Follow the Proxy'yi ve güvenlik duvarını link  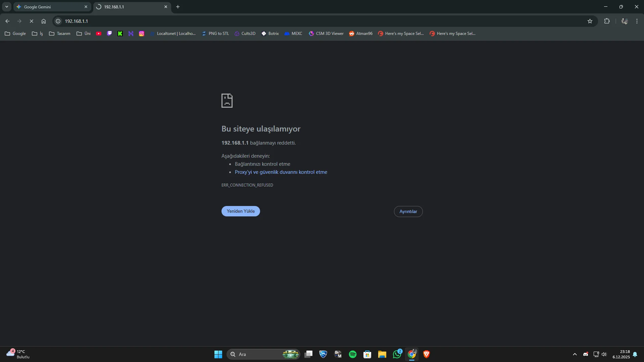pos(281,172)
